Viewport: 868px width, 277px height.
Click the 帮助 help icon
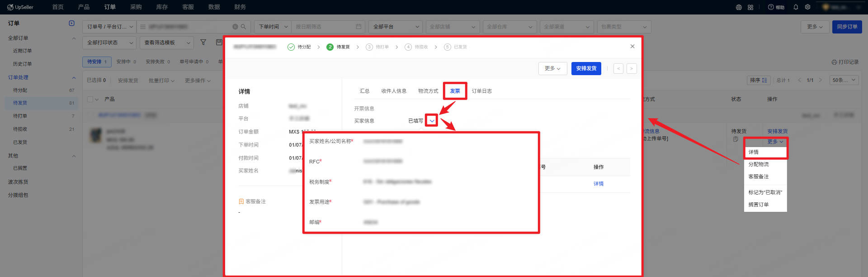coord(776,7)
